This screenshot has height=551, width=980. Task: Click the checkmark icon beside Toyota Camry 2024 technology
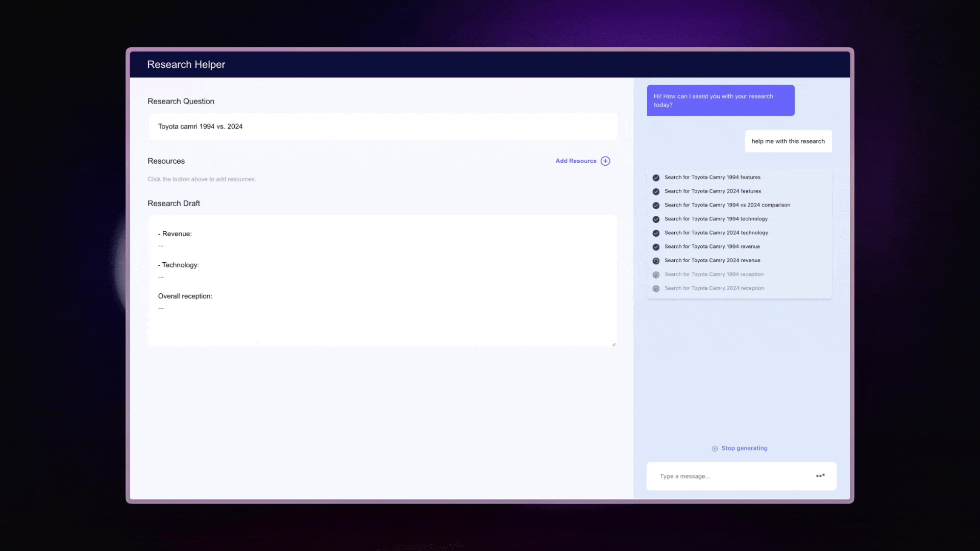tap(655, 233)
